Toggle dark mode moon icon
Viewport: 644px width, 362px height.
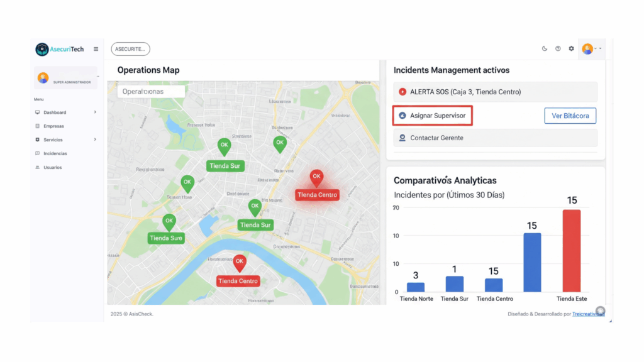pyautogui.click(x=545, y=48)
